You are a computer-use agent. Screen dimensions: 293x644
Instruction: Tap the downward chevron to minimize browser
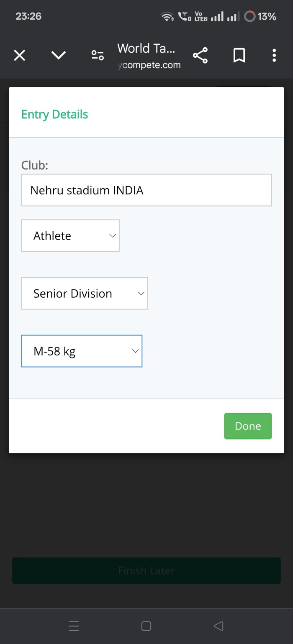[x=58, y=55]
